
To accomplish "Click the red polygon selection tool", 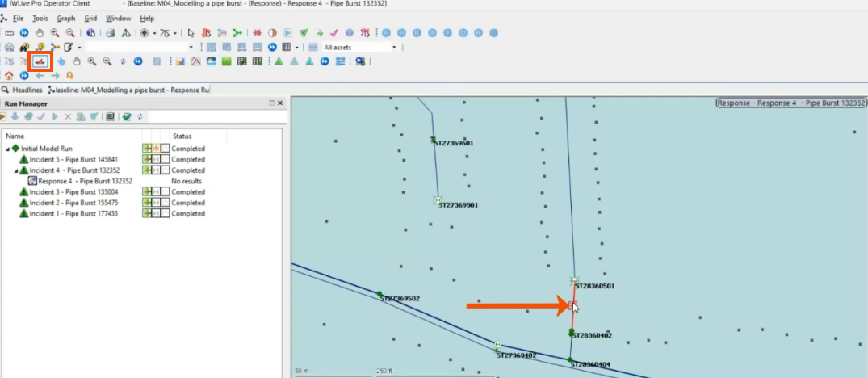I will tap(206, 32).
